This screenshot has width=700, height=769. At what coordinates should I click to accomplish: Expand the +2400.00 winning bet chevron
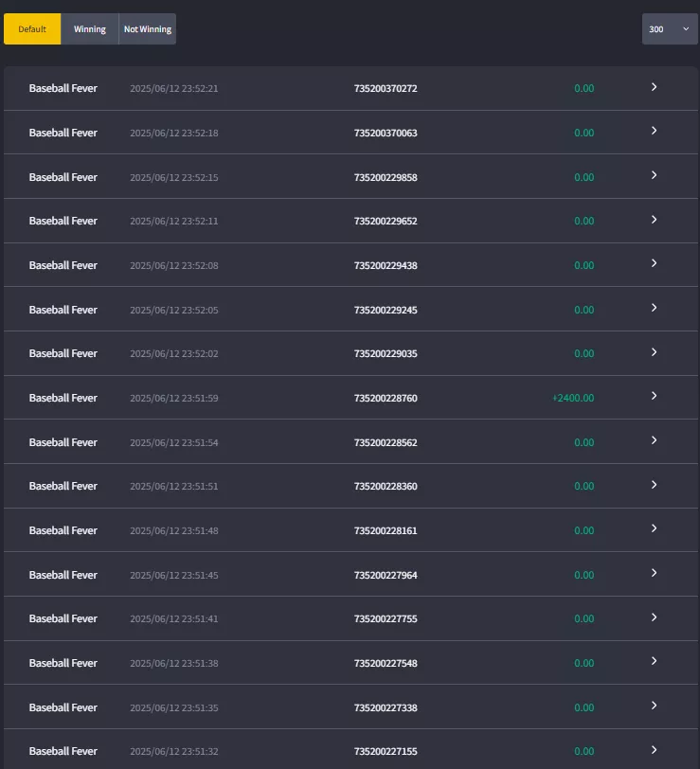tap(654, 396)
